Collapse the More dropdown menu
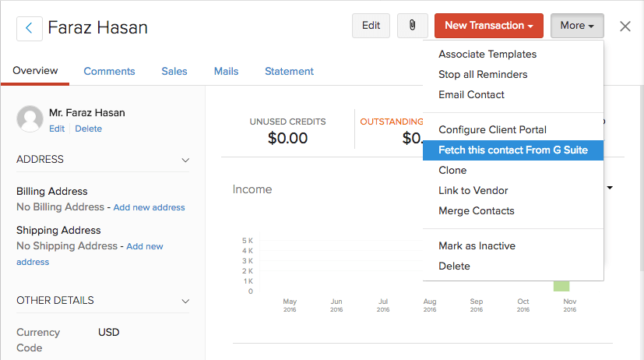The height and width of the screenshot is (360, 644). 576,26
